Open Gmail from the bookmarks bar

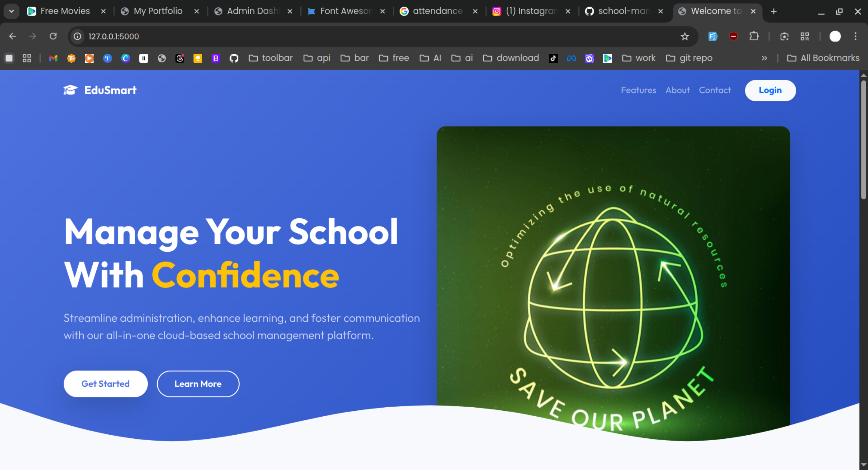pos(53,58)
